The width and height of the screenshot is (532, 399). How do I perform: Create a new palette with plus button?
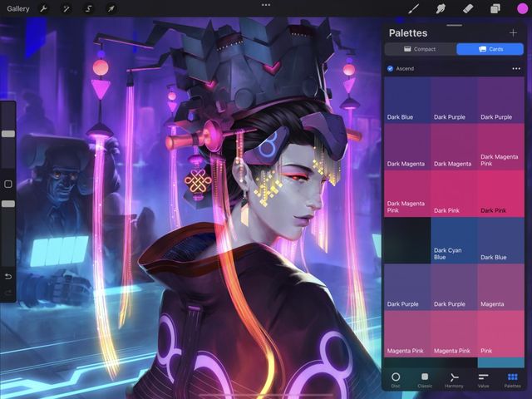513,33
